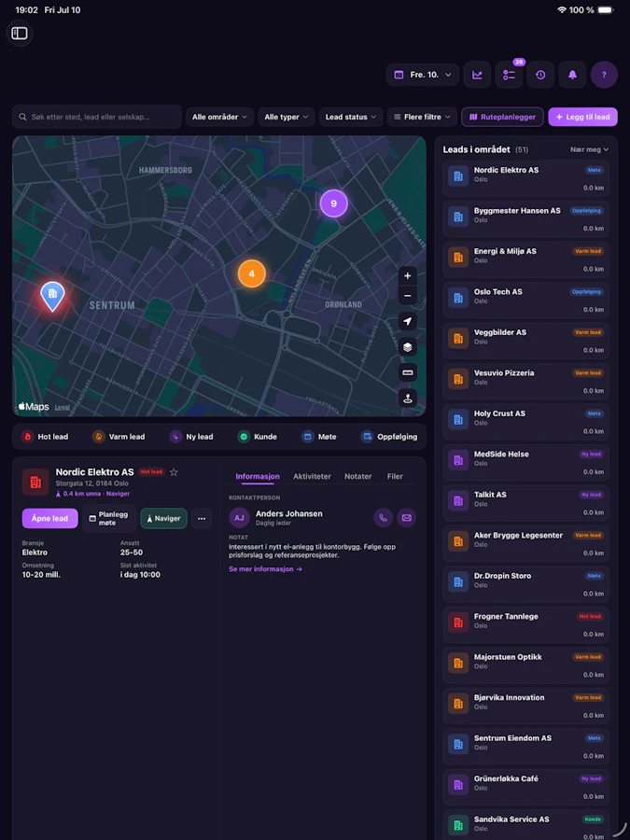Click the map ruler measure icon
Viewport: 630px width, 840px height.
[x=408, y=372]
